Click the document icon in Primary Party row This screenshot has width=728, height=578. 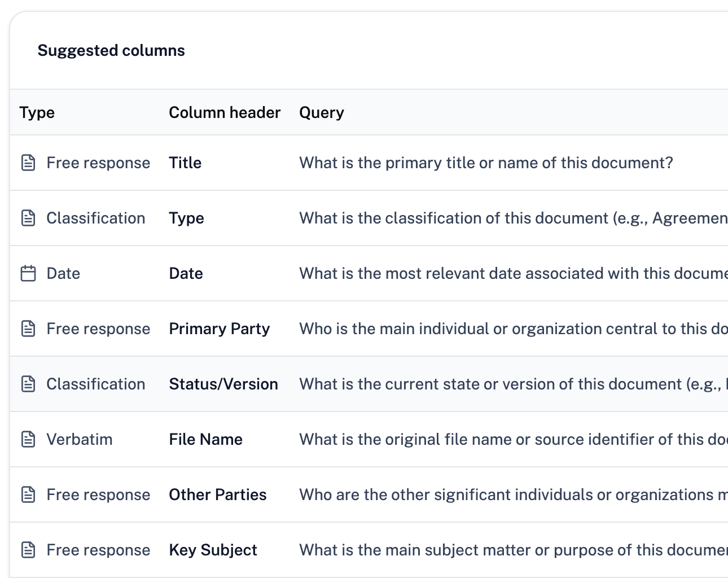(28, 329)
